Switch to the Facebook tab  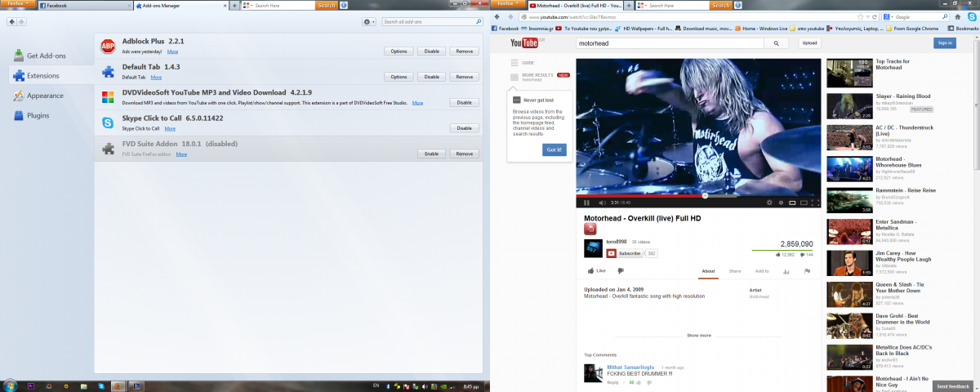[x=84, y=6]
